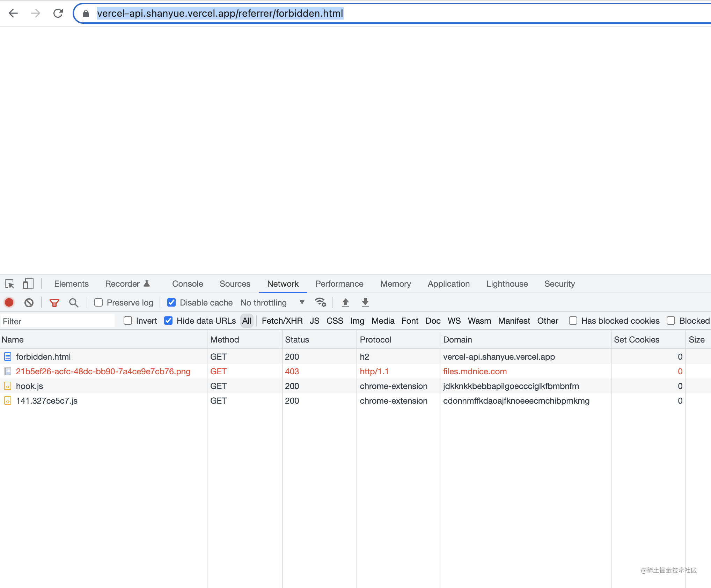
Task: Activate the inspect element picker icon
Action: 9,284
